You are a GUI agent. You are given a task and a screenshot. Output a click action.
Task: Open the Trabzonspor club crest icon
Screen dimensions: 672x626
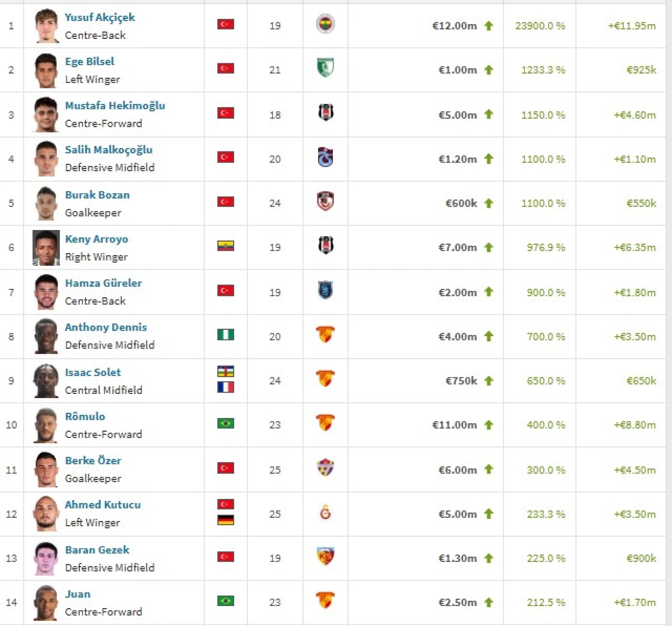click(x=325, y=157)
